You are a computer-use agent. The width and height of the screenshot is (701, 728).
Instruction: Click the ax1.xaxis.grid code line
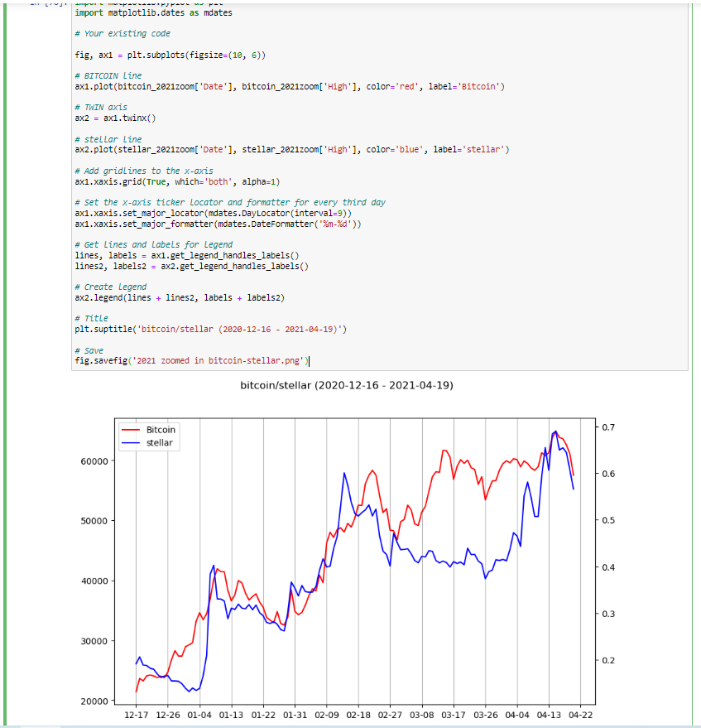(177, 181)
